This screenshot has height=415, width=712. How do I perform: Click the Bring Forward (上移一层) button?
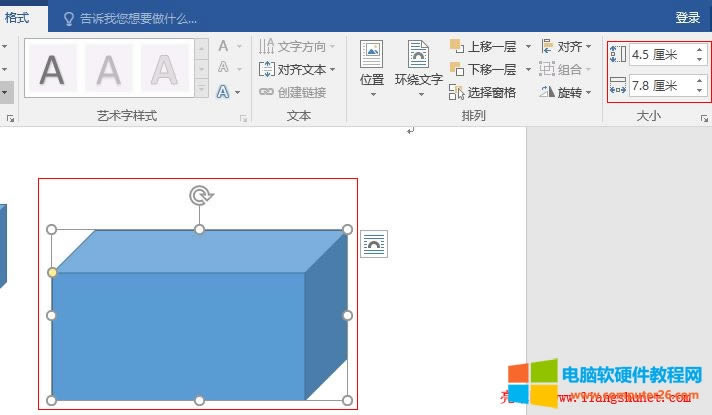tap(490, 46)
